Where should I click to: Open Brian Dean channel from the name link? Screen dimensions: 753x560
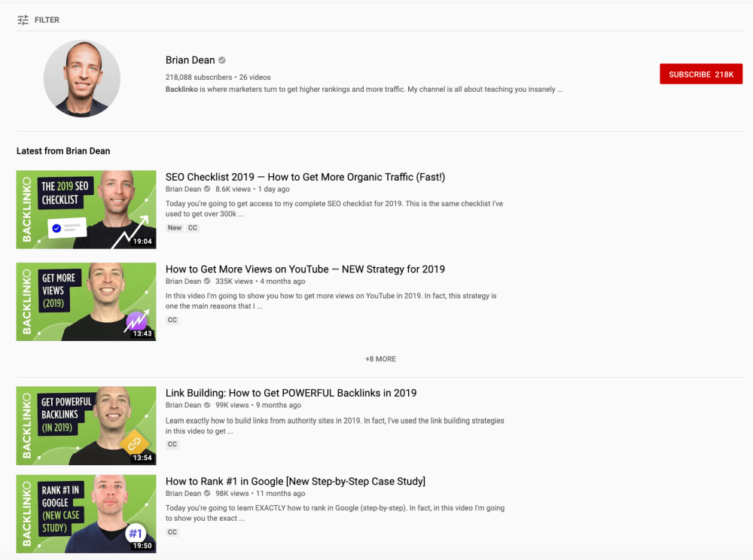[191, 60]
